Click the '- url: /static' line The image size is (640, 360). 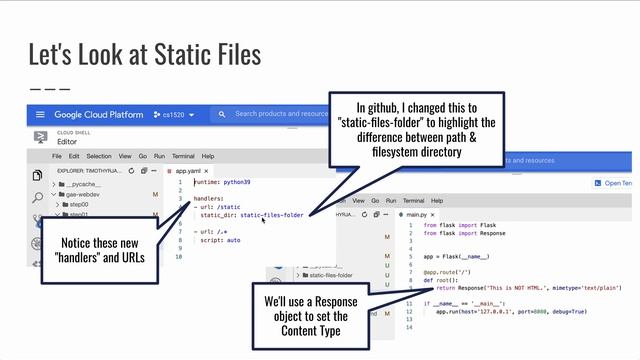217,207
